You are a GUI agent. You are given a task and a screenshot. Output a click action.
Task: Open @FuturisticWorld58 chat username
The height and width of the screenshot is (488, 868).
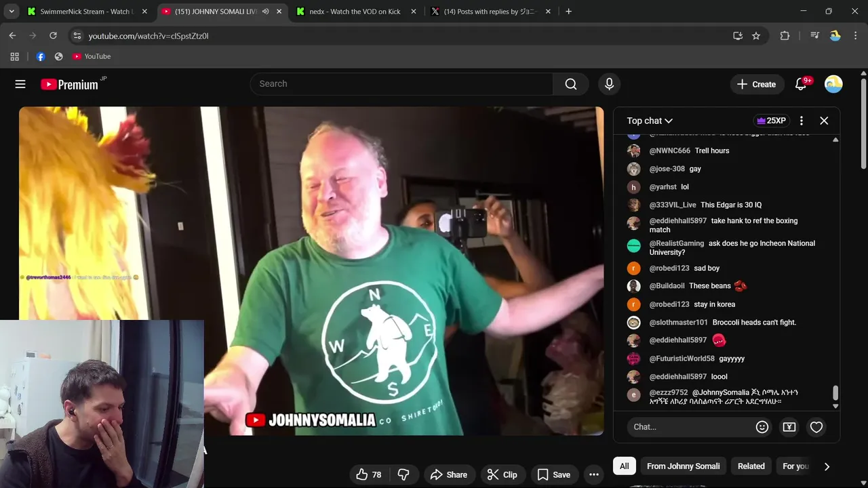coord(682,359)
